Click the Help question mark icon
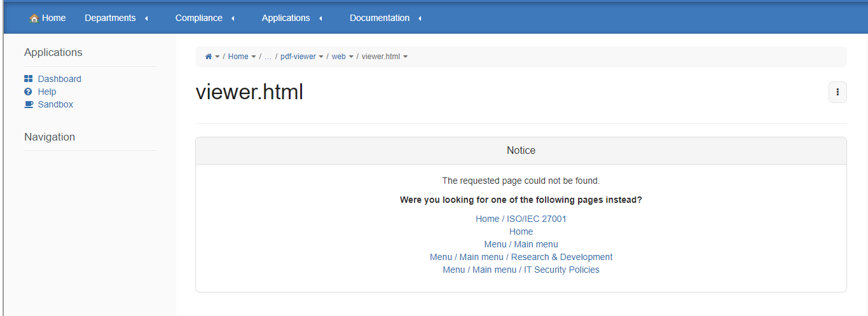The image size is (868, 316). (28, 92)
